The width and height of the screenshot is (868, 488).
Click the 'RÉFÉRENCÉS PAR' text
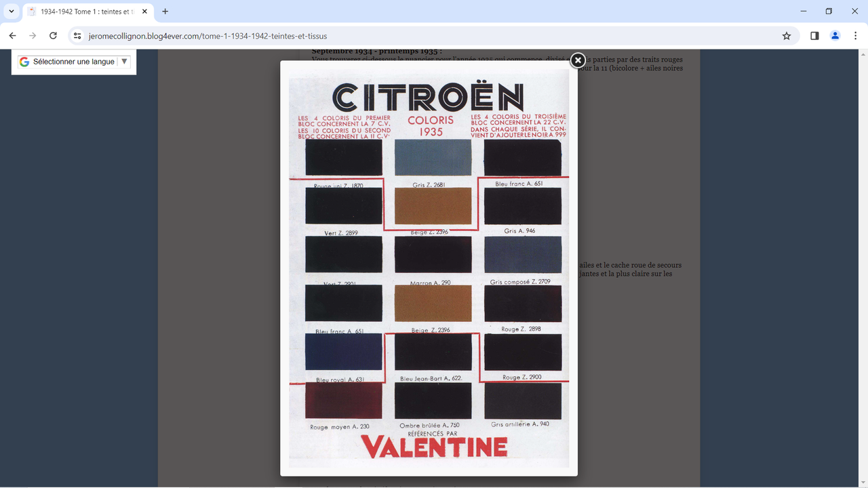(433, 433)
